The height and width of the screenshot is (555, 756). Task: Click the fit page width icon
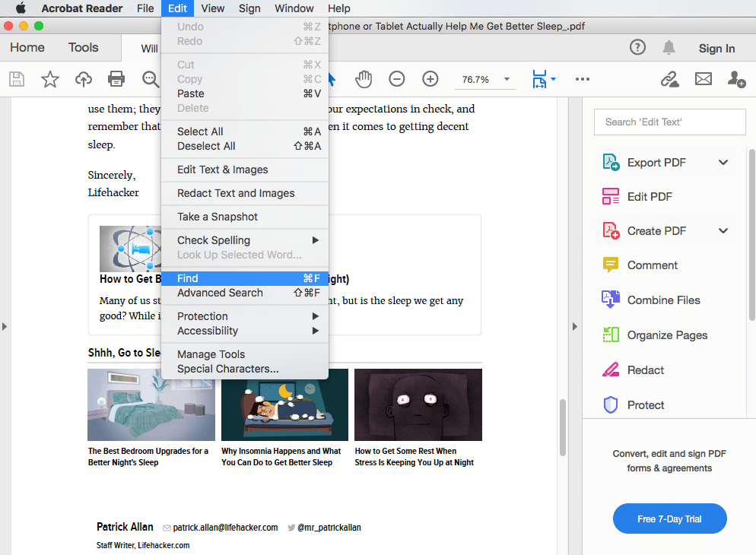(539, 79)
